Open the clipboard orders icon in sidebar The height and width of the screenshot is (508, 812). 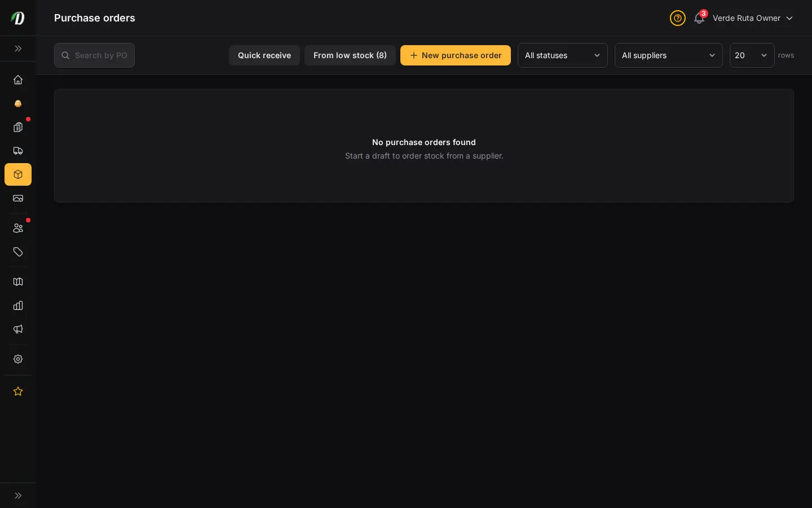[x=18, y=127]
